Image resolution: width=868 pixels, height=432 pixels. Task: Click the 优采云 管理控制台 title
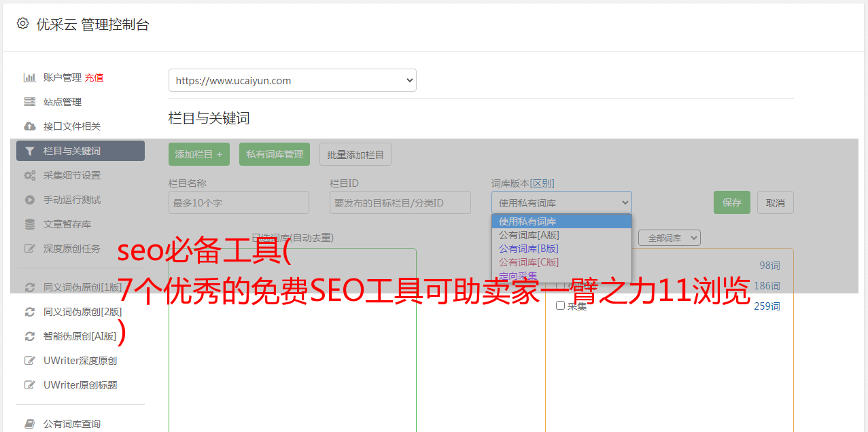(92, 24)
